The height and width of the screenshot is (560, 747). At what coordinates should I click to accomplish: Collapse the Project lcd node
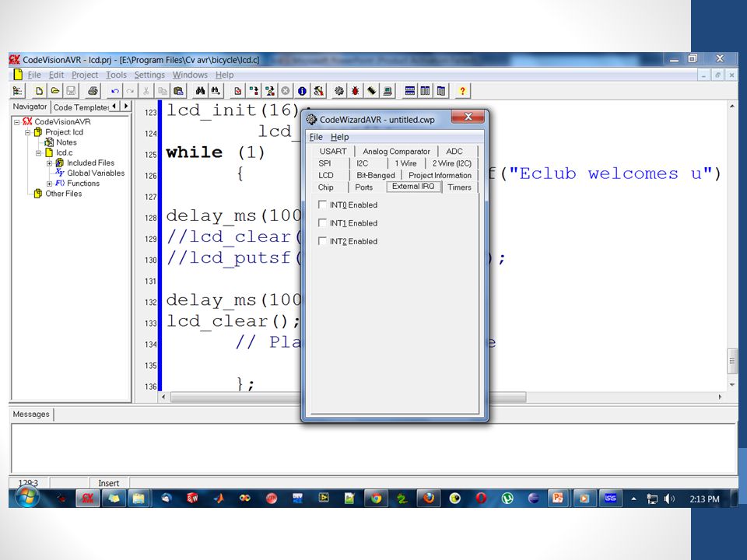[x=28, y=132]
